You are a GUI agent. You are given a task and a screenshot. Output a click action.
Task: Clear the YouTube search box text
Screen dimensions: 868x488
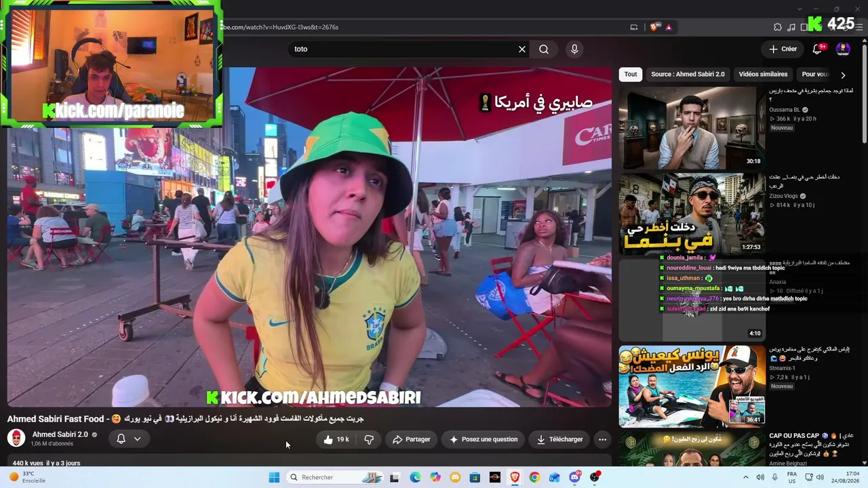522,49
